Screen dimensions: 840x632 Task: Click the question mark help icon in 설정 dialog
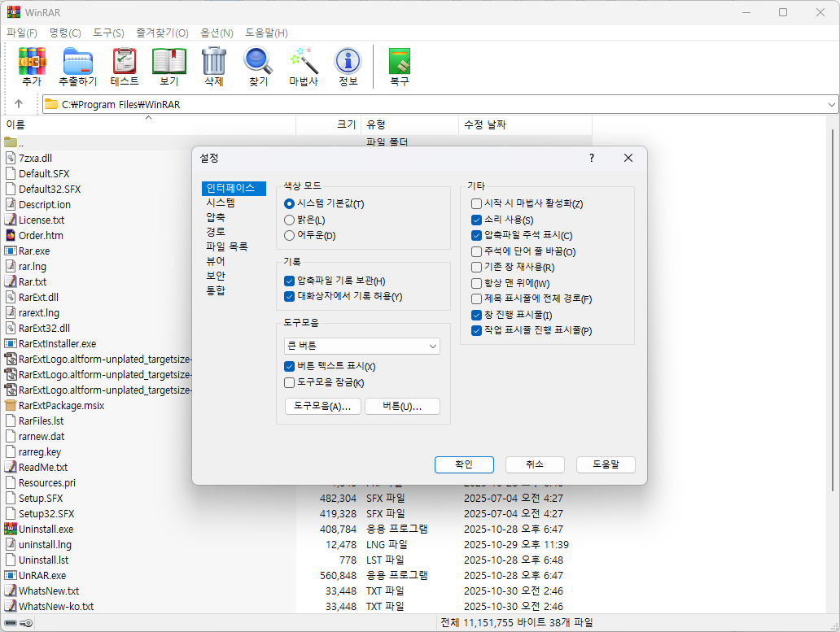(x=592, y=158)
